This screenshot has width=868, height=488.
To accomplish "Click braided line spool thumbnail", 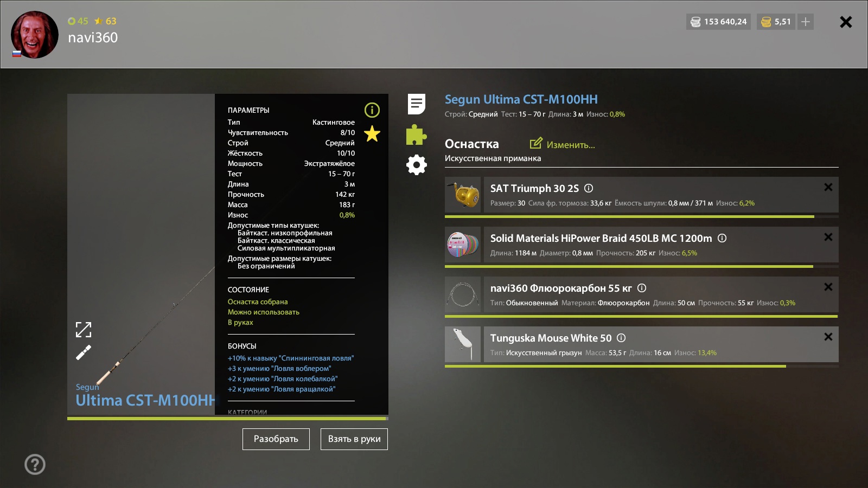I will (463, 245).
